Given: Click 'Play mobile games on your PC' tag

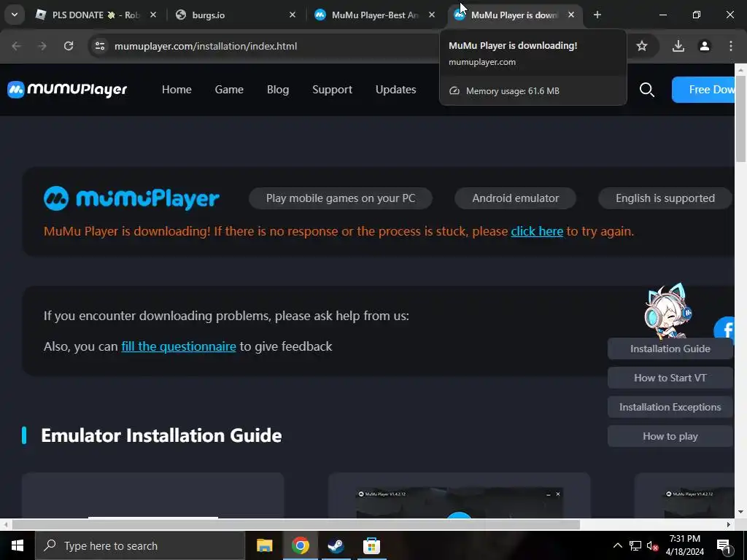Looking at the screenshot, I should pyautogui.click(x=341, y=198).
